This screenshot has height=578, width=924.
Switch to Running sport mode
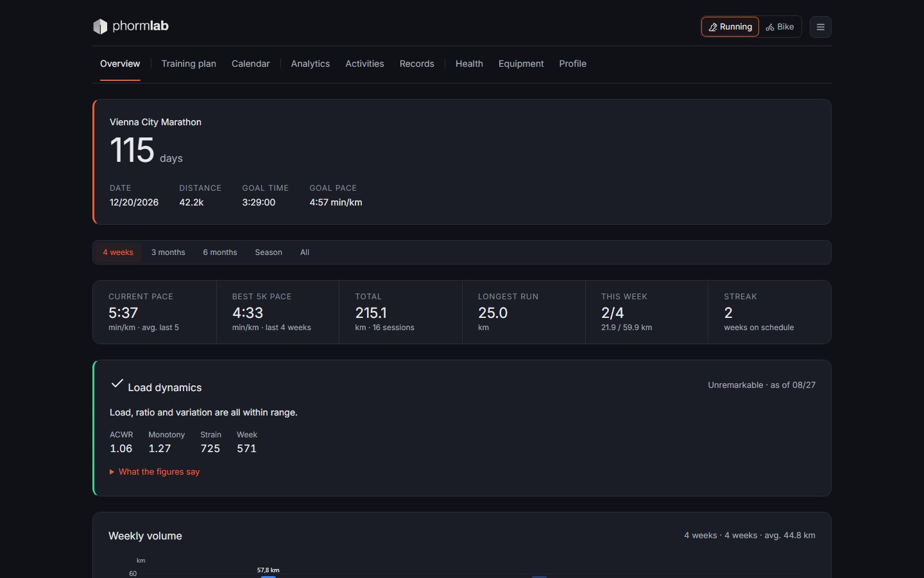(x=730, y=27)
